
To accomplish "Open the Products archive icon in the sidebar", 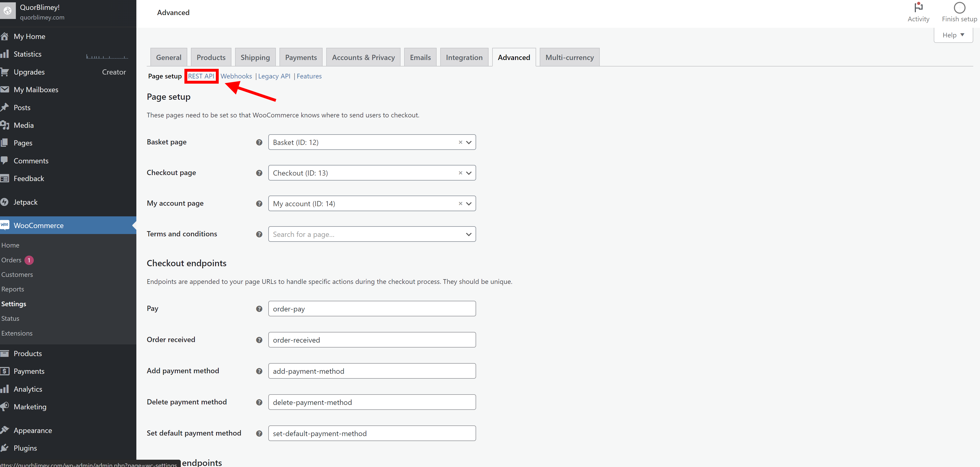I will point(5,353).
